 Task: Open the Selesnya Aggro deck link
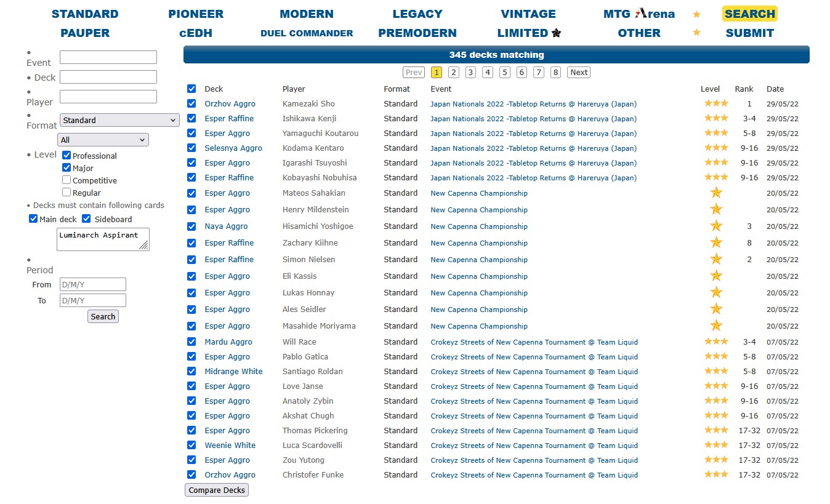pyautogui.click(x=233, y=148)
